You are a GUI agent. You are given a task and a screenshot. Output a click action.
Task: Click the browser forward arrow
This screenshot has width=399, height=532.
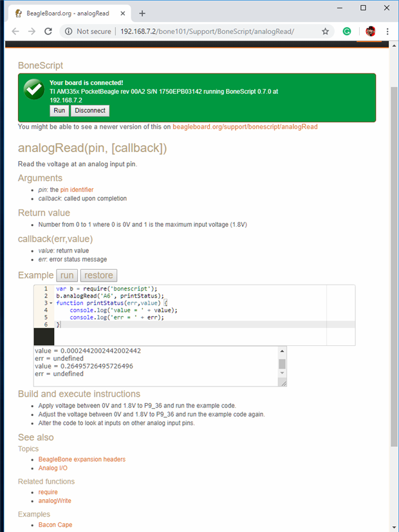(x=32, y=32)
